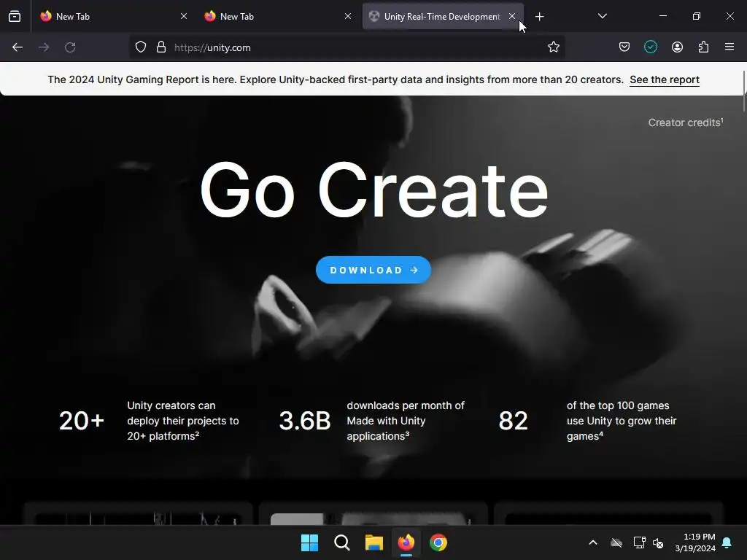Launch File Explorer from taskbar

pyautogui.click(x=374, y=542)
